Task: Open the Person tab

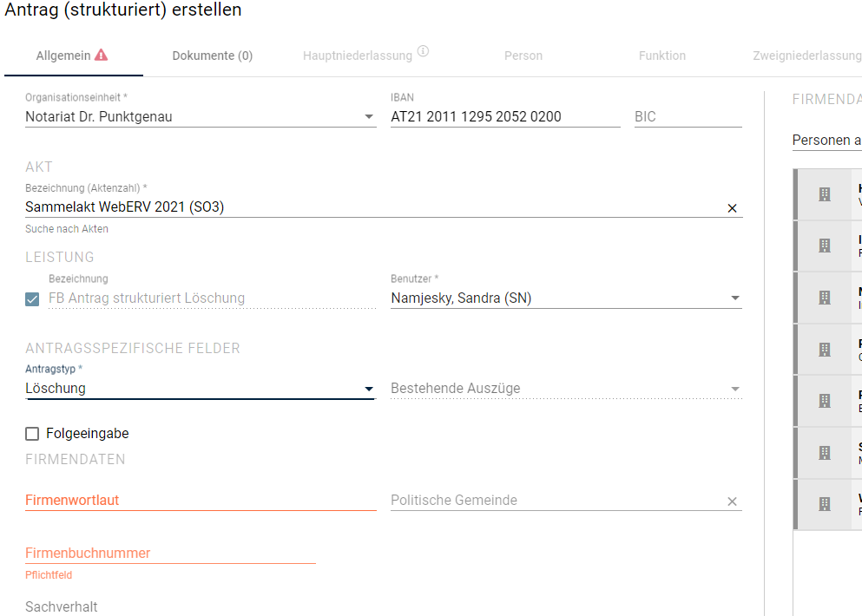Action: point(523,56)
